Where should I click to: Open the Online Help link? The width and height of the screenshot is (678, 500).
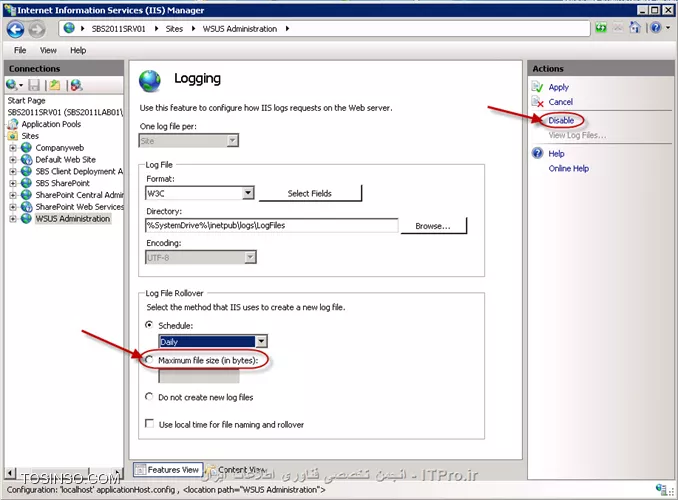569,169
